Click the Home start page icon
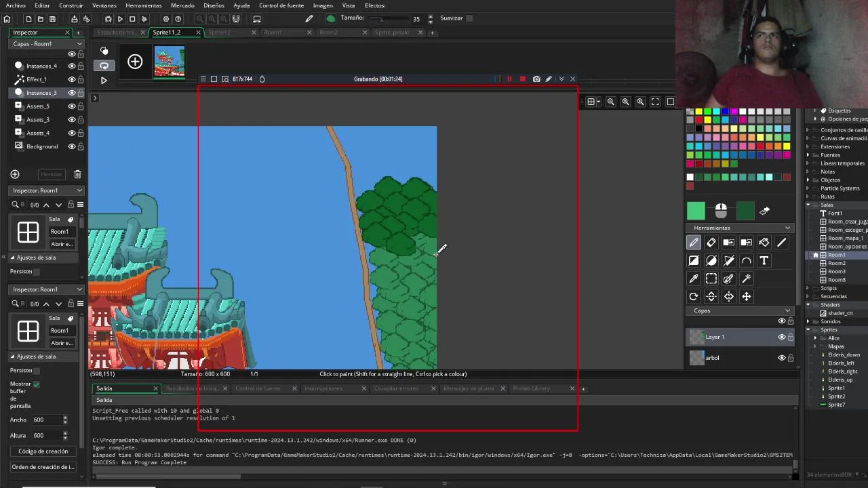868x488 pixels. (7, 19)
